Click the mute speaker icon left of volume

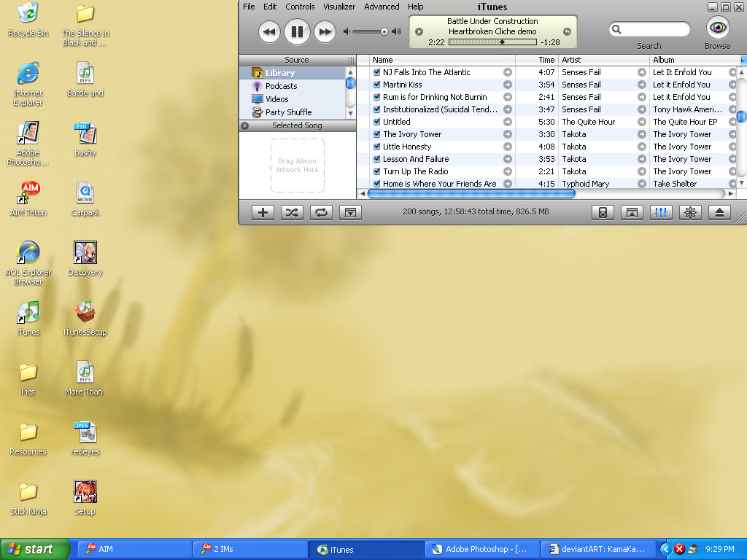[347, 32]
